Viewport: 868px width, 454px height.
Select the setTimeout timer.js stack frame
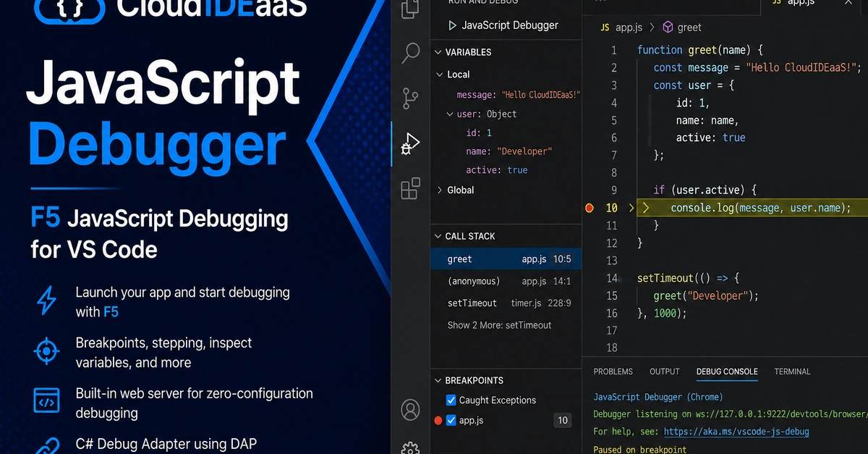pos(506,303)
